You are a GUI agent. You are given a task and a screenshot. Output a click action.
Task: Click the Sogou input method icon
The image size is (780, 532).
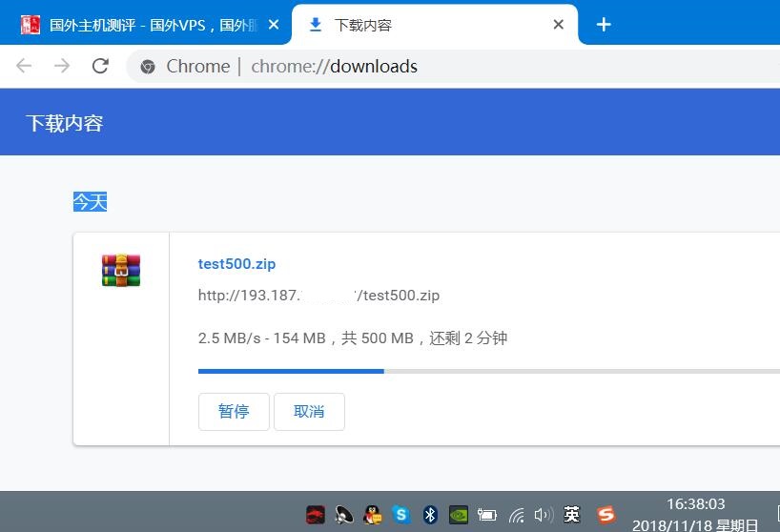(606, 515)
